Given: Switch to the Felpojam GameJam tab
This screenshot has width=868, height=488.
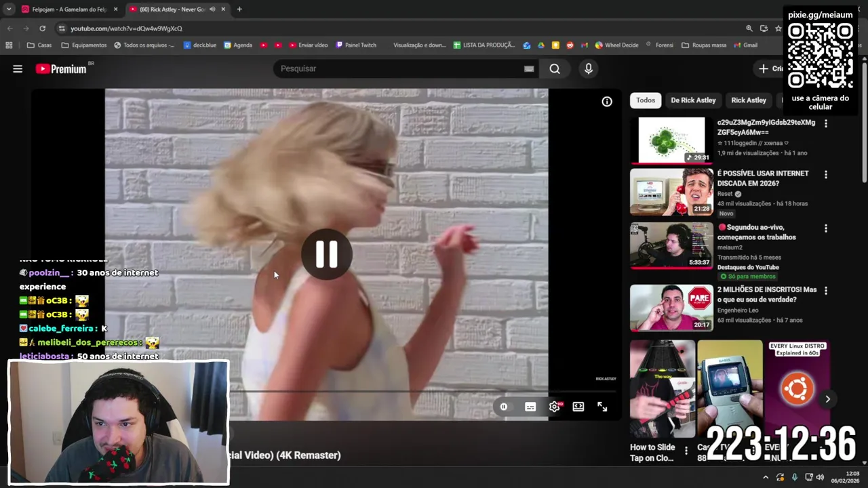Looking at the screenshot, I should tap(70, 9).
